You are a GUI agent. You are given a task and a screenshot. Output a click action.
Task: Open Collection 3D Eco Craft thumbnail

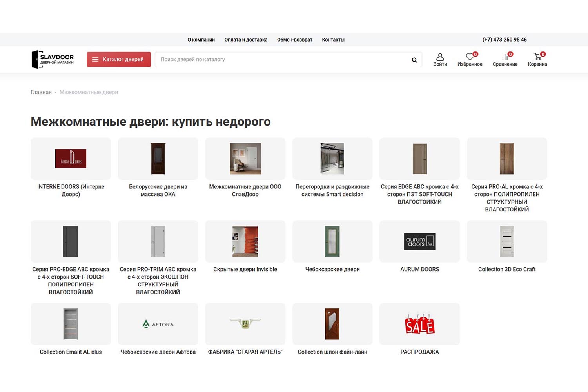[507, 241]
